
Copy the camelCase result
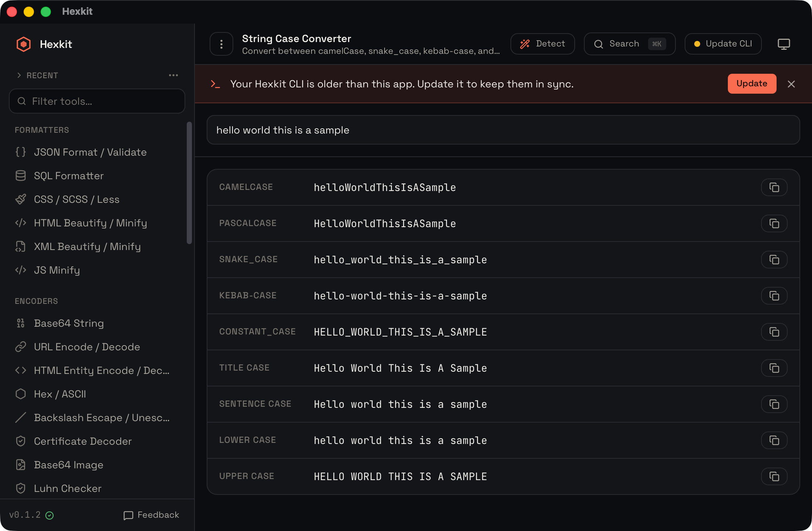tap(774, 187)
